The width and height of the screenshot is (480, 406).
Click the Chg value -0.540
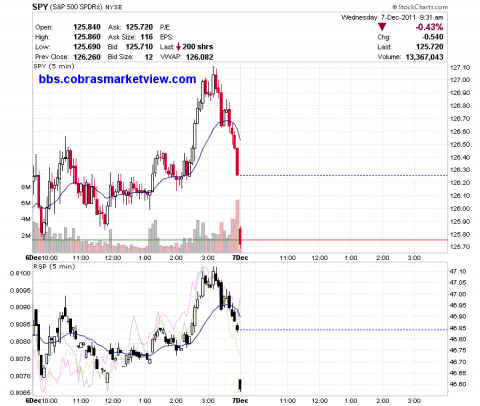click(432, 37)
